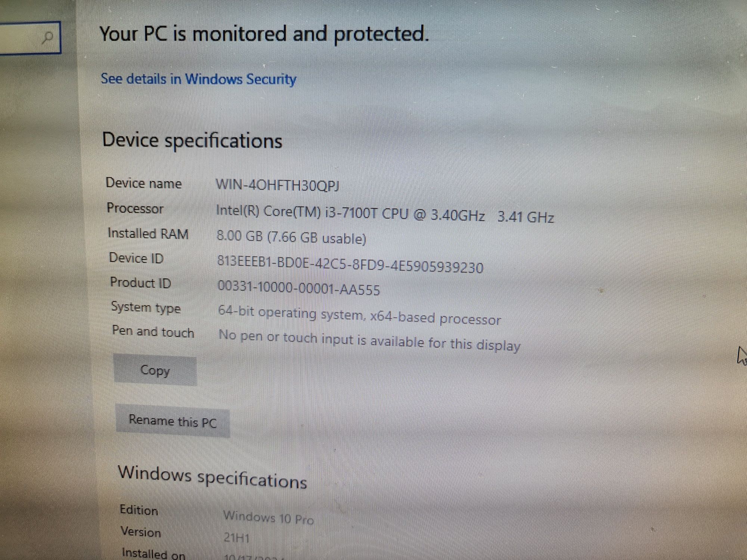Click the Edition value Windows 10 Pro

click(269, 517)
